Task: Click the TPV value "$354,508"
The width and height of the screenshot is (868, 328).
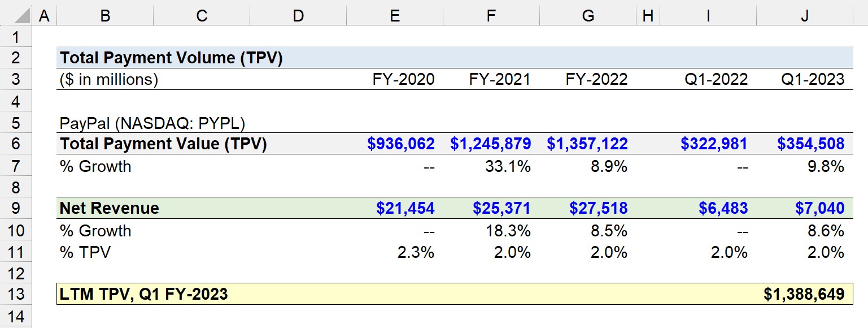Action: 811,144
